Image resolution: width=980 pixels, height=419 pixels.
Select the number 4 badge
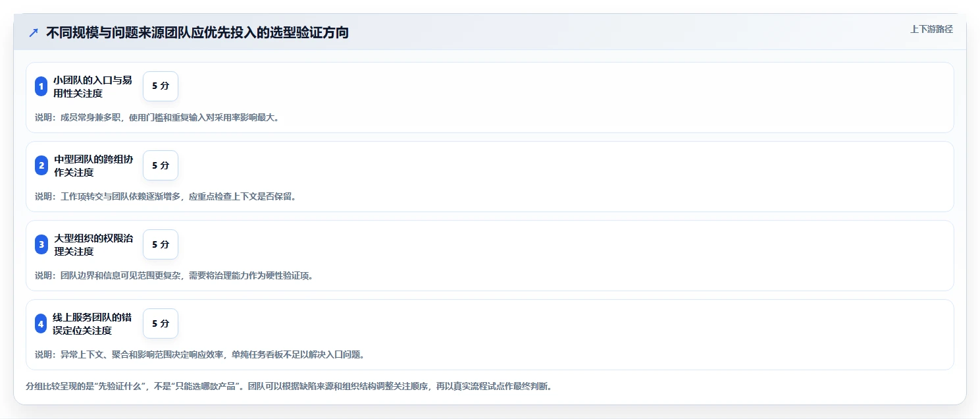pyautogui.click(x=41, y=323)
